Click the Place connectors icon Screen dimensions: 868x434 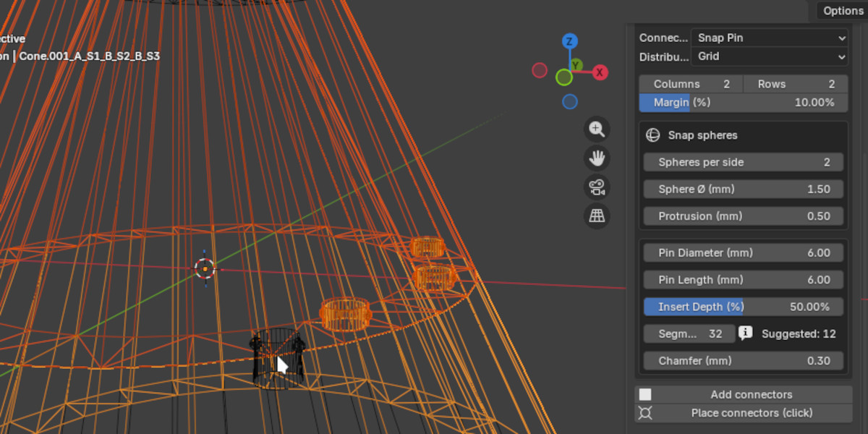pos(645,413)
